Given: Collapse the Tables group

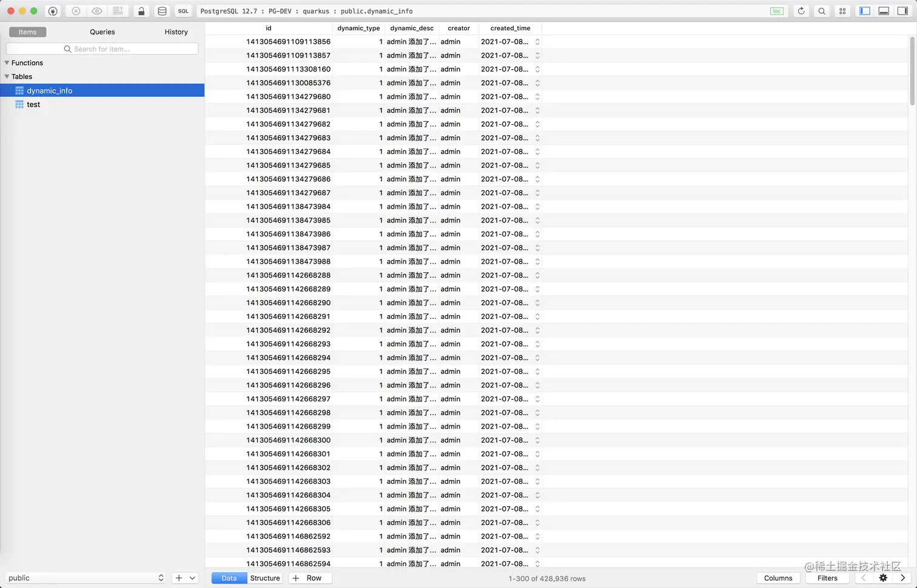Looking at the screenshot, I should pos(7,76).
